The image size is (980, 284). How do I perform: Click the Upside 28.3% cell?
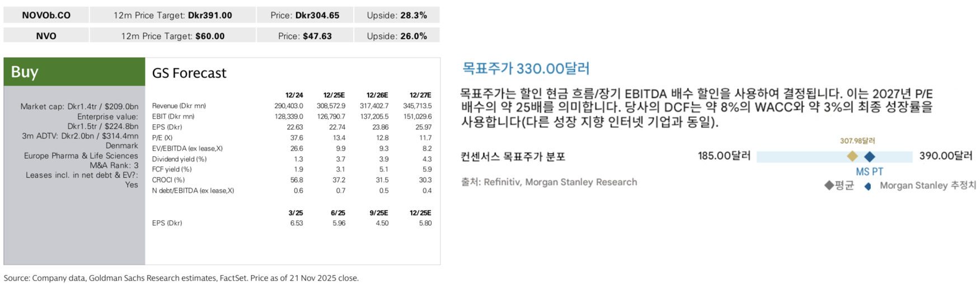397,15
